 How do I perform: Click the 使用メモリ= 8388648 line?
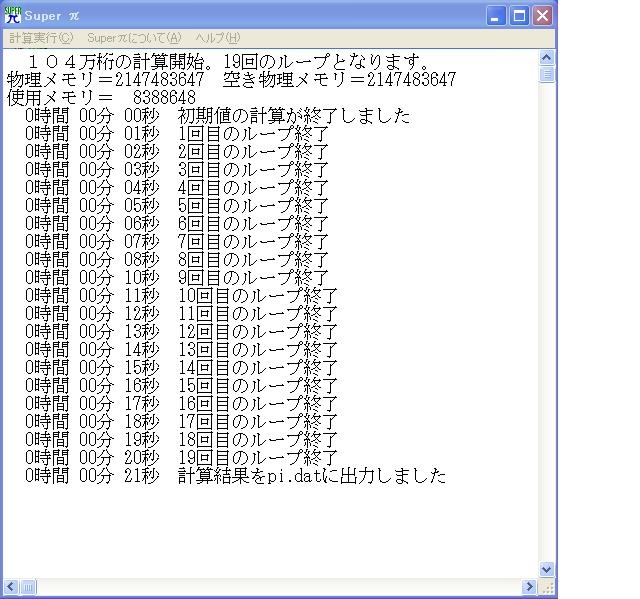(101, 98)
